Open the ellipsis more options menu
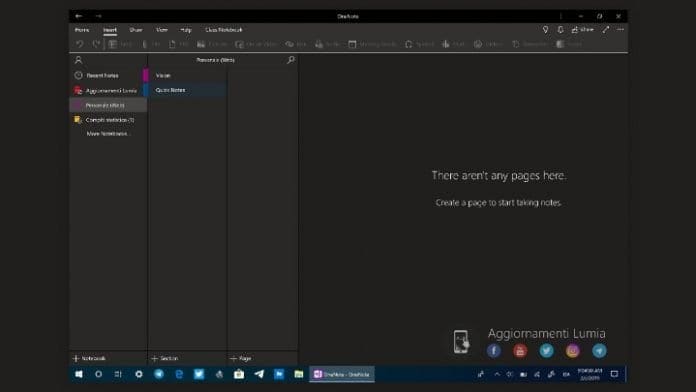696x392 pixels. coord(620,29)
